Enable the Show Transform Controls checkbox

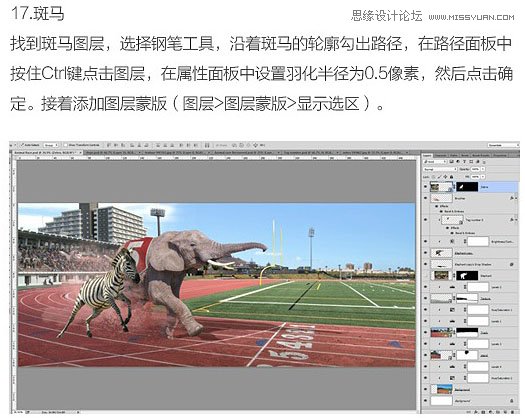(65, 145)
